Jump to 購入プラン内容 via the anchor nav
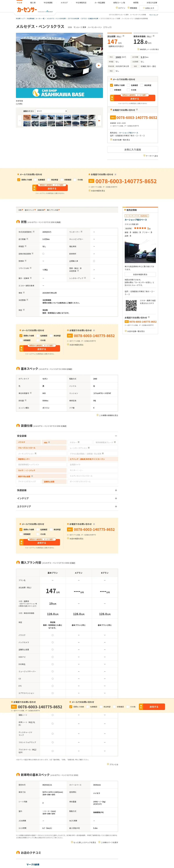174x868 pixels. point(53,210)
